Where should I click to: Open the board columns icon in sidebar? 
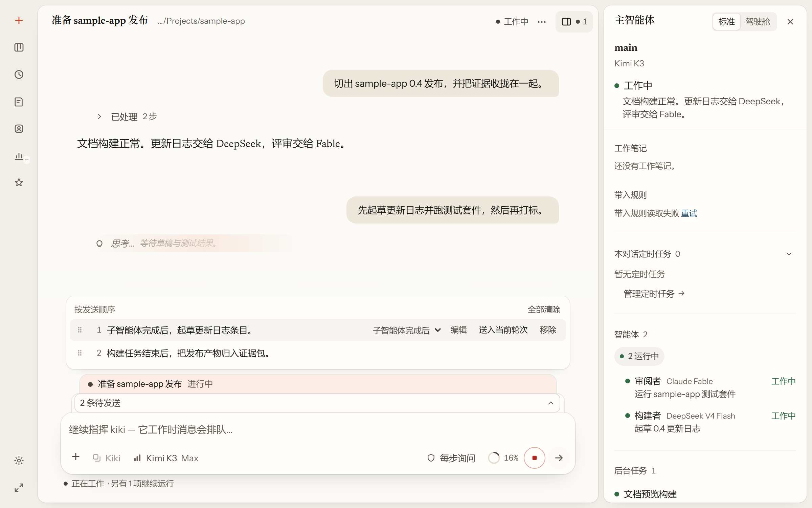pos(19,47)
